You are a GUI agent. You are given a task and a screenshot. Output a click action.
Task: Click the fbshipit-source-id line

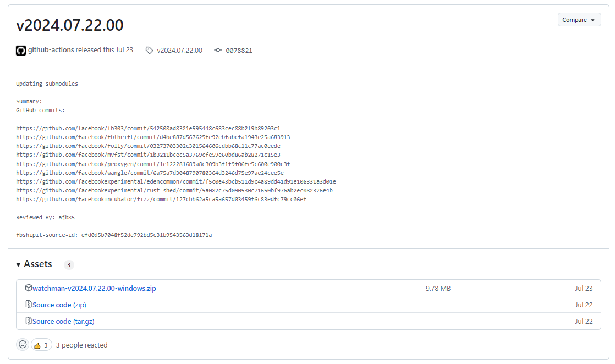coord(114,235)
